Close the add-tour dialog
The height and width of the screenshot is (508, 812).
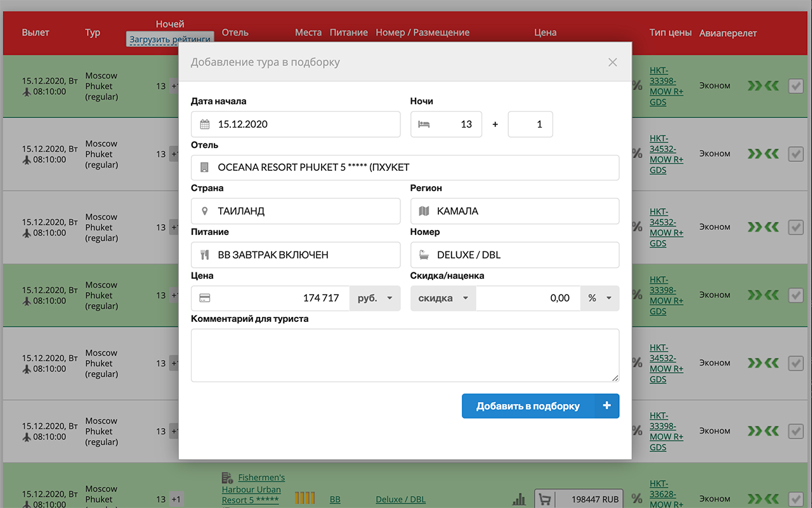[612, 62]
